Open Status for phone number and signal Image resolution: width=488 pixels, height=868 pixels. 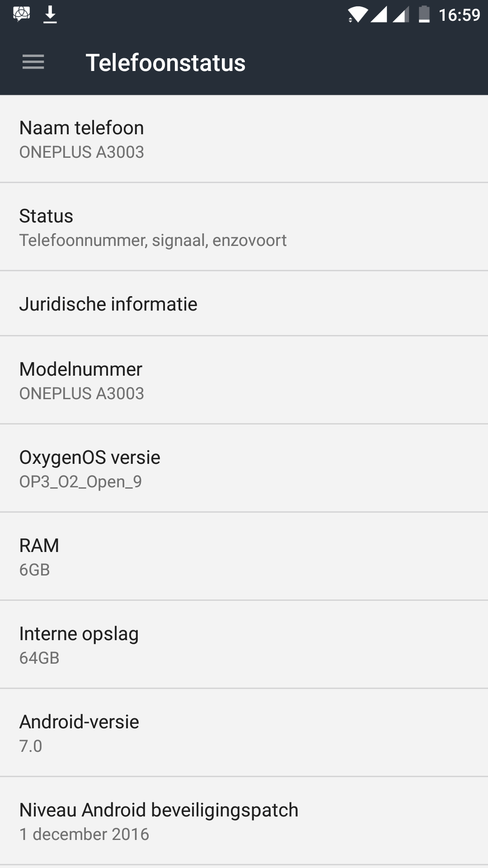244,227
